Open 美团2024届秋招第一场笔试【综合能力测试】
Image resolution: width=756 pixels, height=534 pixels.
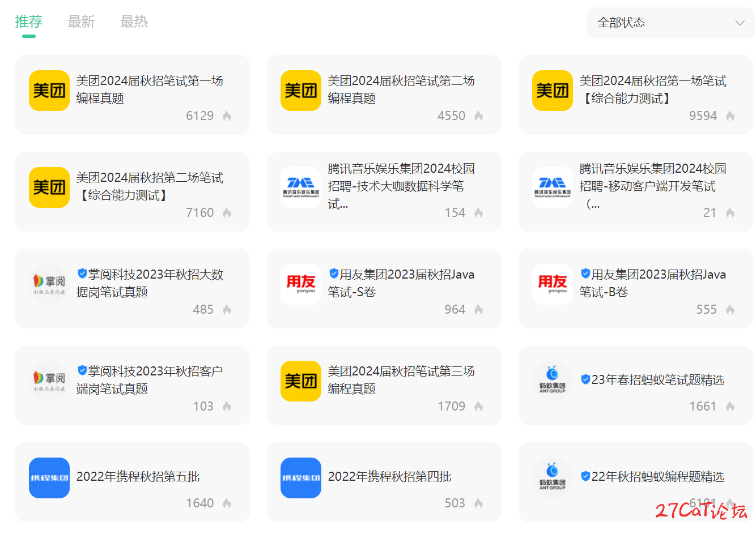click(x=653, y=89)
